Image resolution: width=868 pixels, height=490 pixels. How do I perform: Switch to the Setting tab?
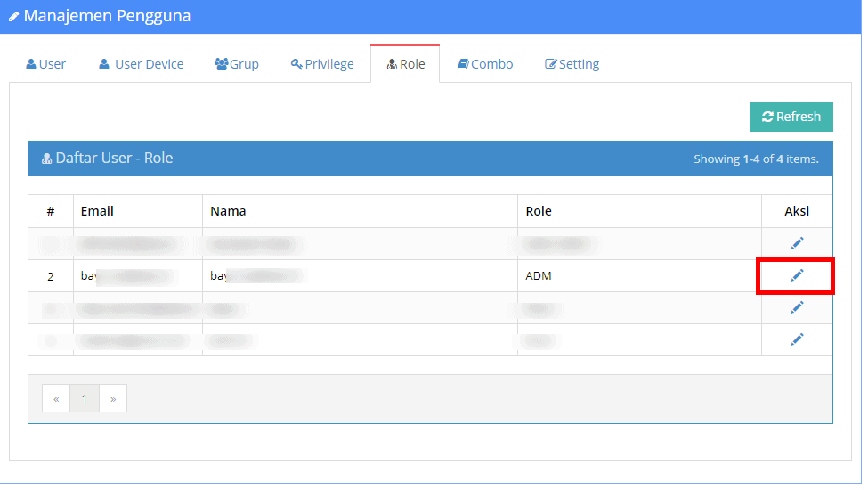click(572, 64)
